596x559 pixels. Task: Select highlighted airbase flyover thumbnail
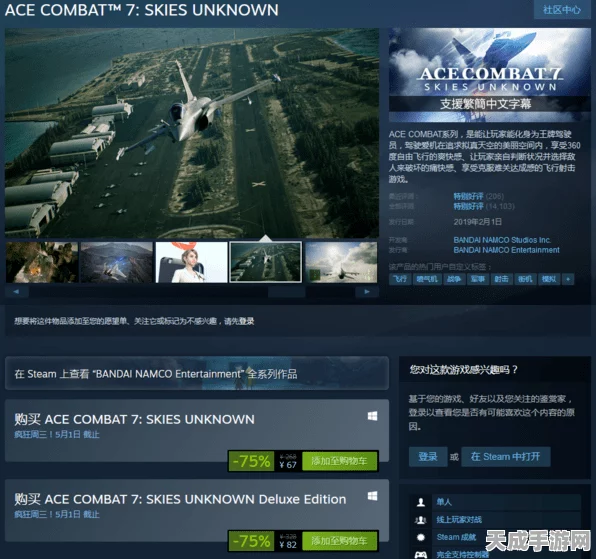[266, 262]
